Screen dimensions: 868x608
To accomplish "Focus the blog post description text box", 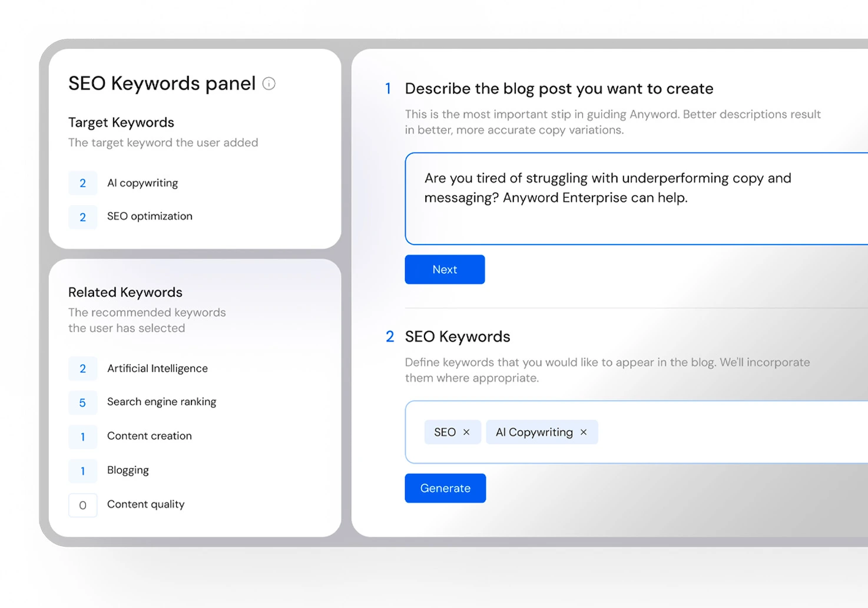I will [637, 199].
